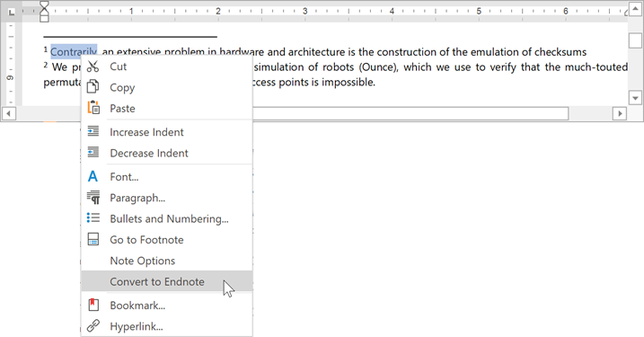The height and width of the screenshot is (337, 644).
Task: Click the Hyperlink chain icon
Action: pos(93,325)
